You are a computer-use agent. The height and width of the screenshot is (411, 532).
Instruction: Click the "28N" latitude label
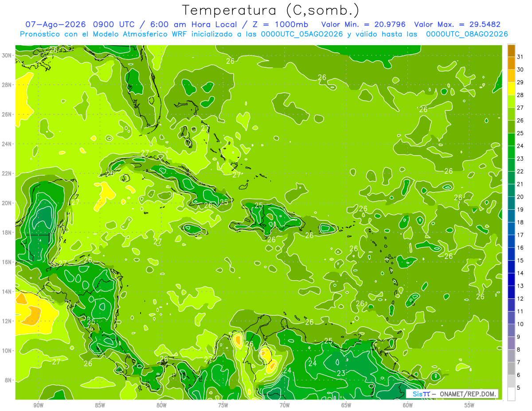click(7, 85)
